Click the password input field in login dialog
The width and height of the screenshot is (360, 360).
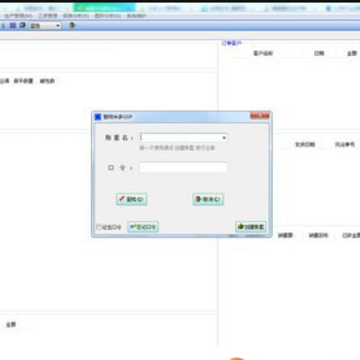183,167
